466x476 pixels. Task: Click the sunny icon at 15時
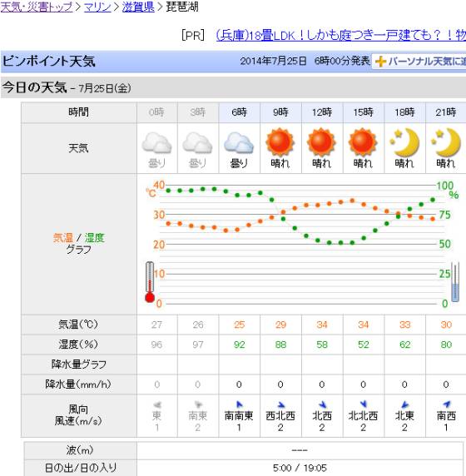363,142
